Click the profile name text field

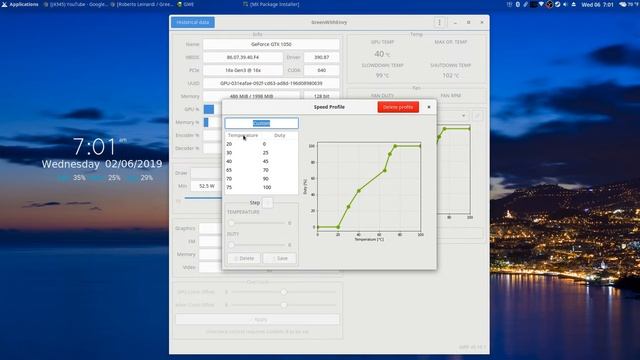click(x=262, y=123)
